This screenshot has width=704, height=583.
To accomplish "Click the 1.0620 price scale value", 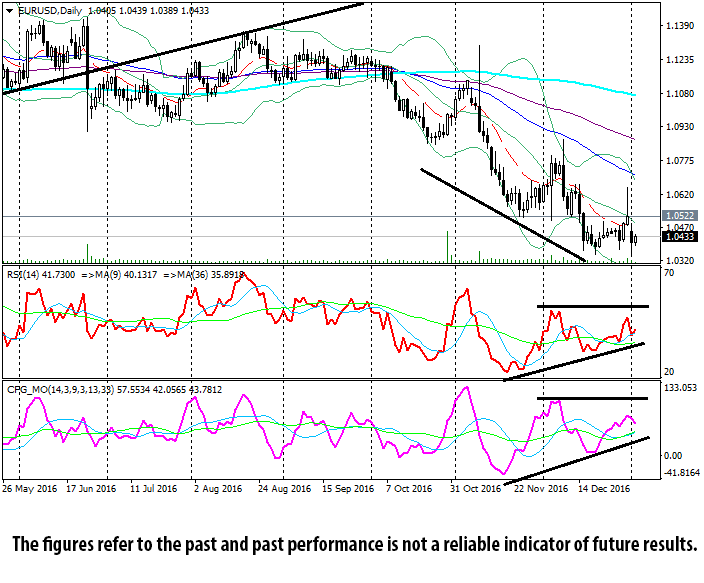I will [680, 194].
